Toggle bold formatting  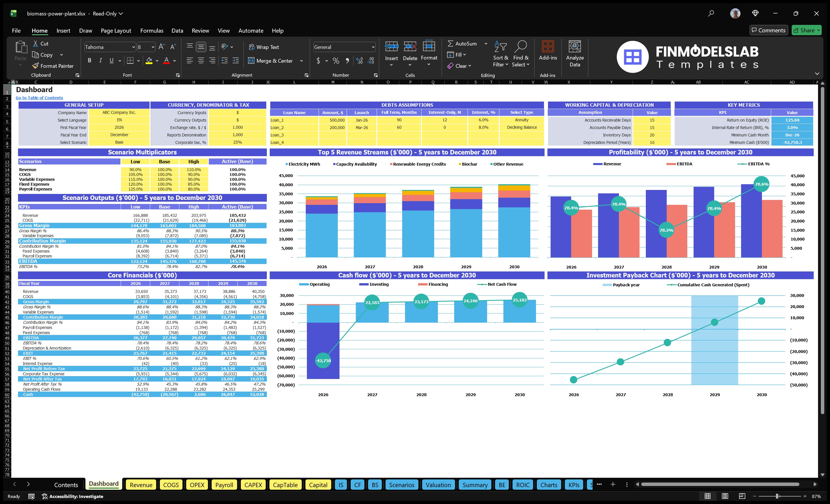(89, 60)
